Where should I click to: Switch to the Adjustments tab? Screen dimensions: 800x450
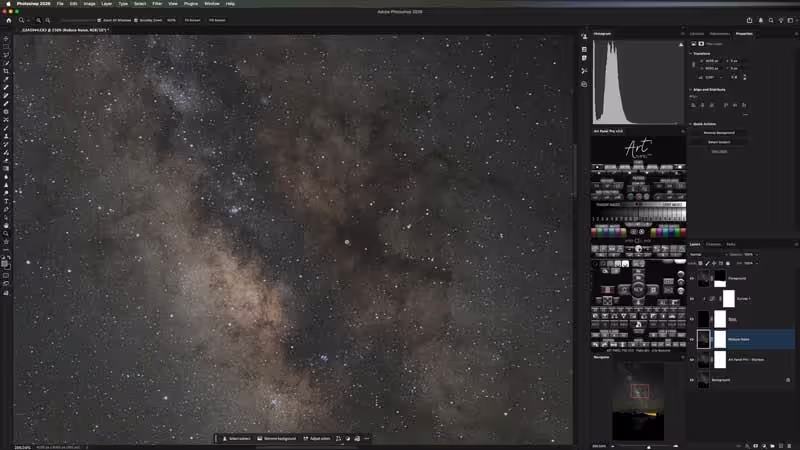point(720,34)
